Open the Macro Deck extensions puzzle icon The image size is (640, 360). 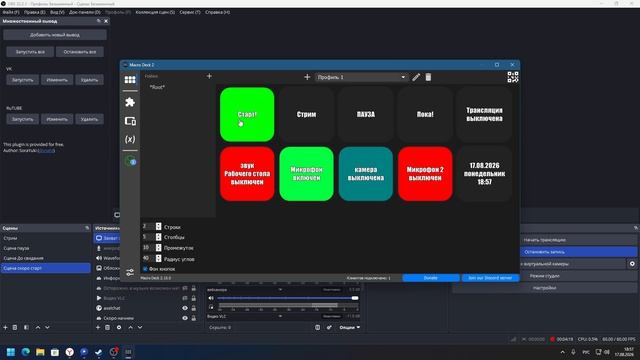point(130,102)
